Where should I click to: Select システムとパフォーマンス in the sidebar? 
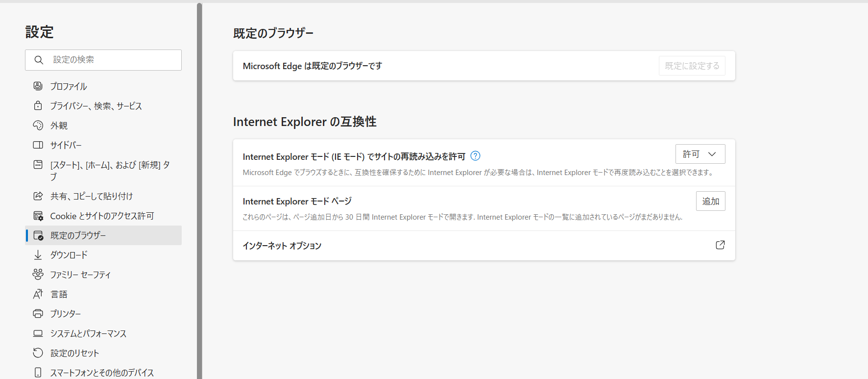click(x=103, y=333)
